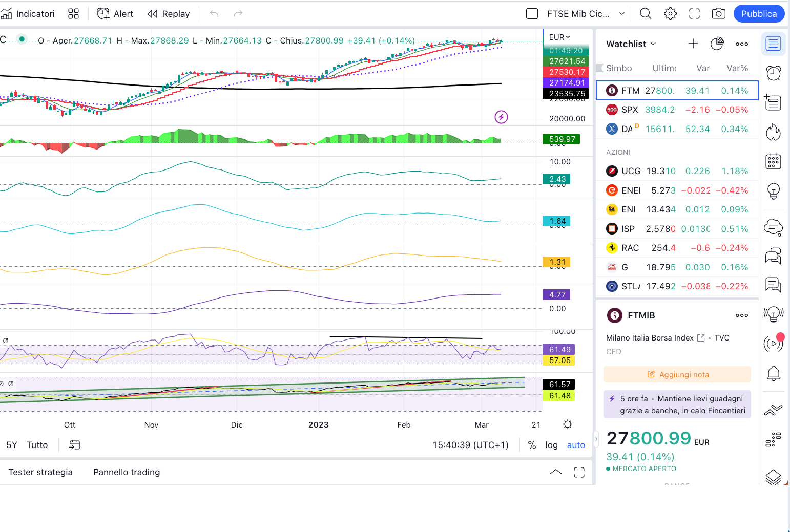790x532 pixels.
Task: Open go-to-date calendar icon
Action: 75,445
